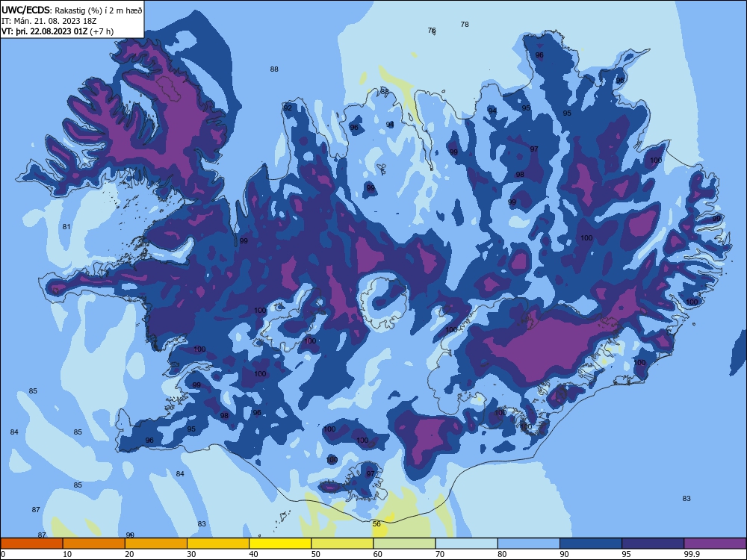Click the 'Rakastig (%) í 2 m hæð' label
This screenshot has height=560, width=747.
tap(98, 10)
